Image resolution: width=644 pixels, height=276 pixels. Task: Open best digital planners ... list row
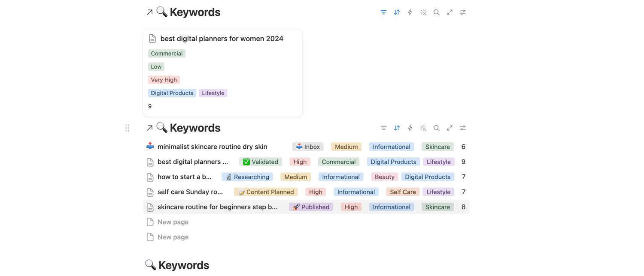tap(193, 162)
